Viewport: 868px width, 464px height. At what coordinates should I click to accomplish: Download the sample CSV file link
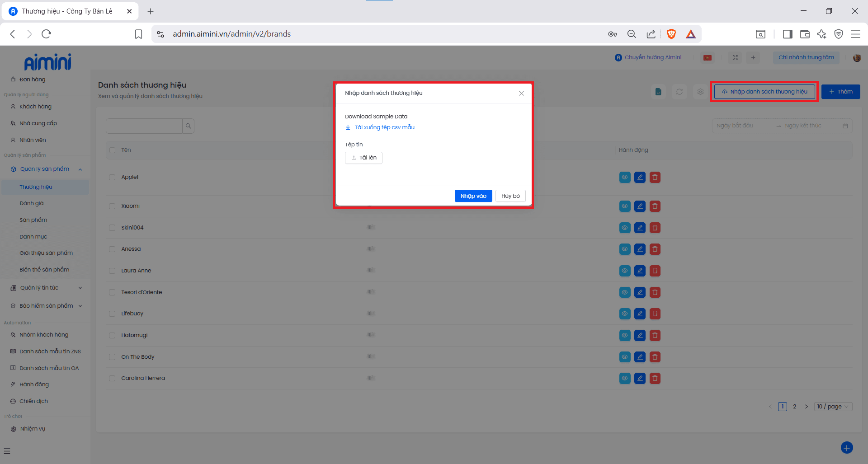[x=384, y=127]
